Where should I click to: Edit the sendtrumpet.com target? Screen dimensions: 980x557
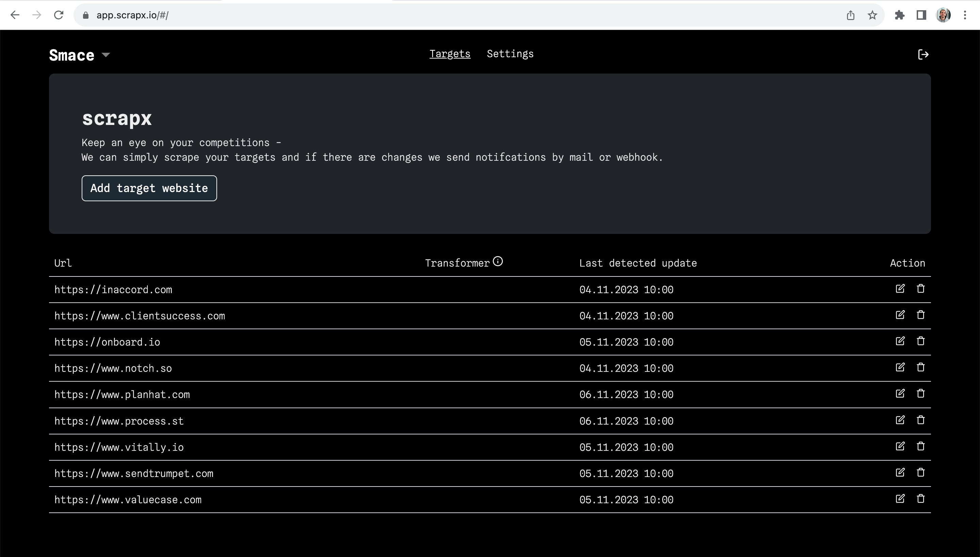(x=900, y=473)
